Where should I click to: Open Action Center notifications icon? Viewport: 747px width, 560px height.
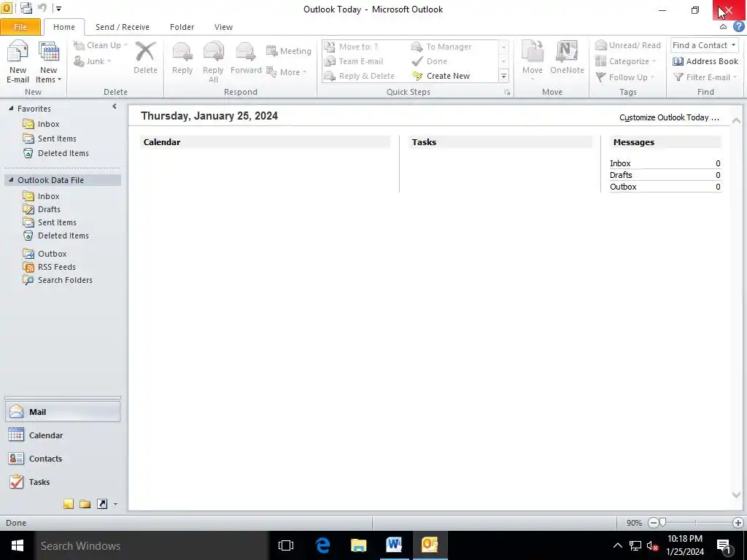pyautogui.click(x=724, y=546)
